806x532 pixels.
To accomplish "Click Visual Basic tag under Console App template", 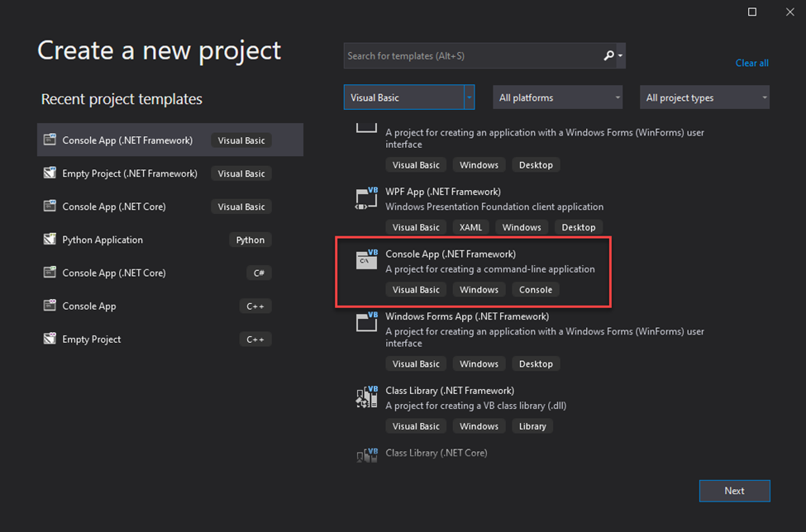I will (416, 290).
